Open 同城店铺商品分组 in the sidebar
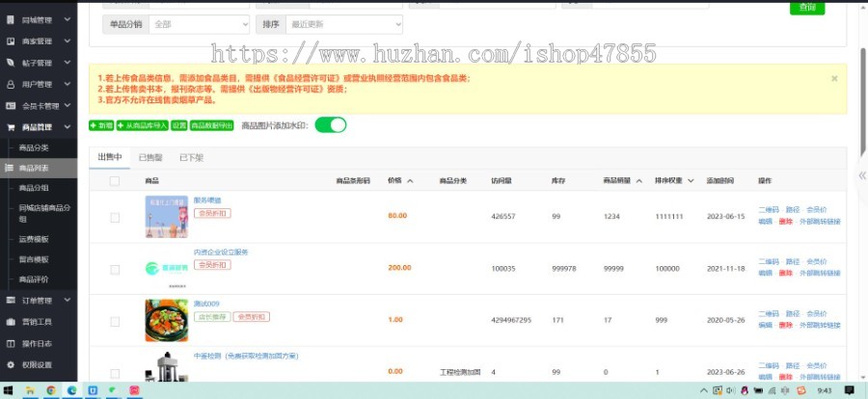The width and height of the screenshot is (868, 399). click(44, 214)
